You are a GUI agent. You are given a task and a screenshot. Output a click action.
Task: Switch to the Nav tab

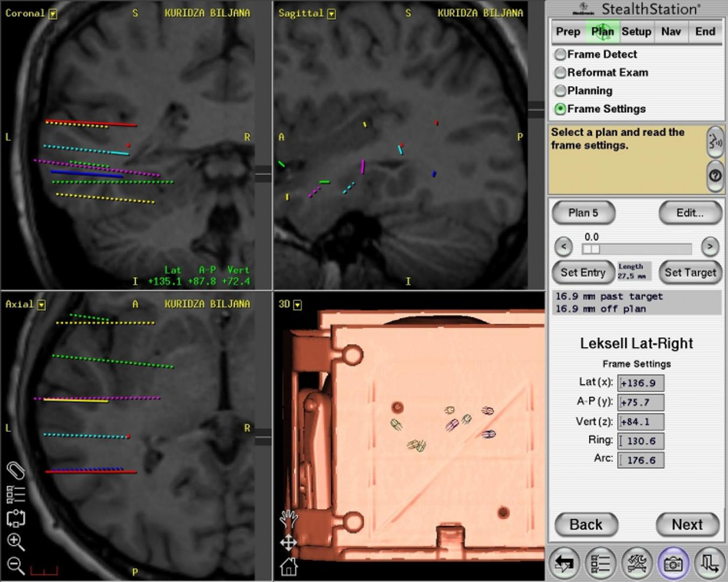pyautogui.click(x=671, y=32)
